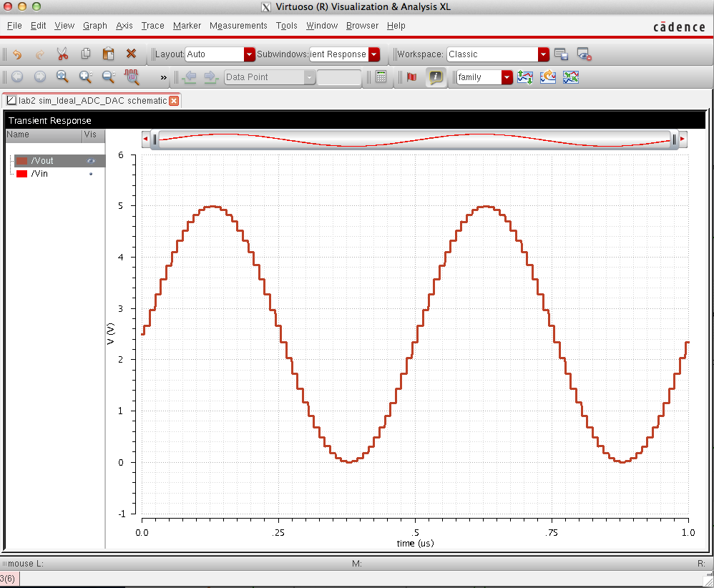Click the scissors Cut icon
The width and height of the screenshot is (714, 588).
click(62, 54)
